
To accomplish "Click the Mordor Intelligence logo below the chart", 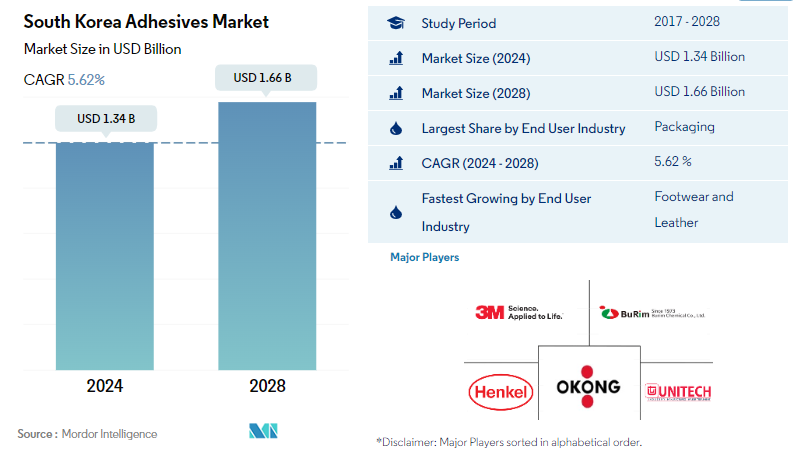I will (263, 431).
